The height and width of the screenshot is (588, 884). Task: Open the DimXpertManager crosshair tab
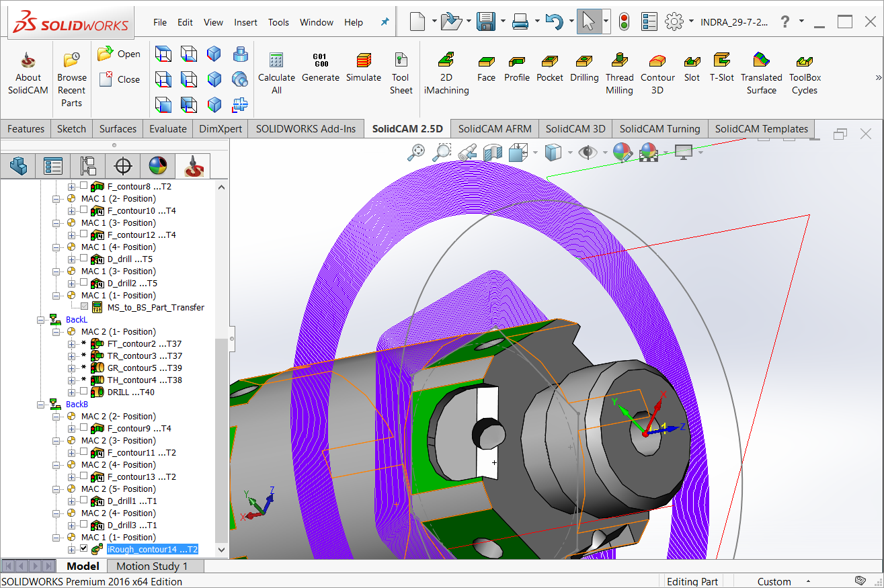pyautogui.click(x=122, y=165)
